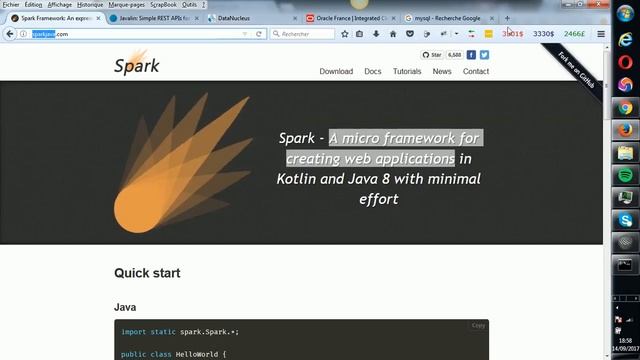Image resolution: width=640 pixels, height=360 pixels.
Task: Open the Contact nav link
Action: pos(476,71)
